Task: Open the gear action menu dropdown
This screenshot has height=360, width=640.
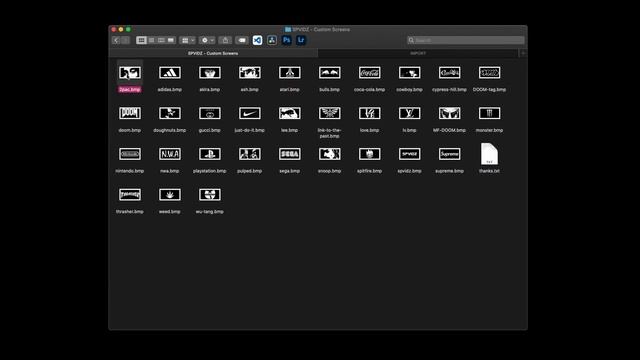Action: 207,40
